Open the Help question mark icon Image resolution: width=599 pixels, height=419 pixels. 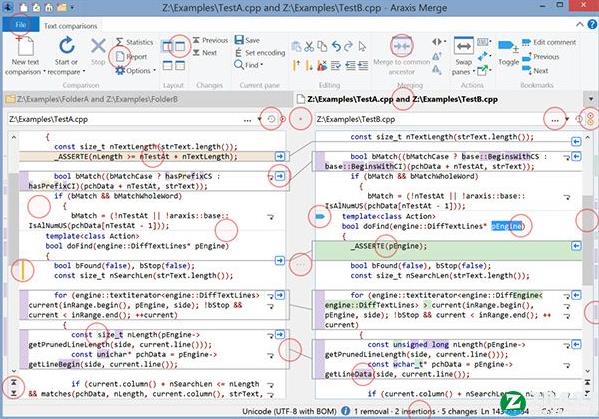coord(592,25)
